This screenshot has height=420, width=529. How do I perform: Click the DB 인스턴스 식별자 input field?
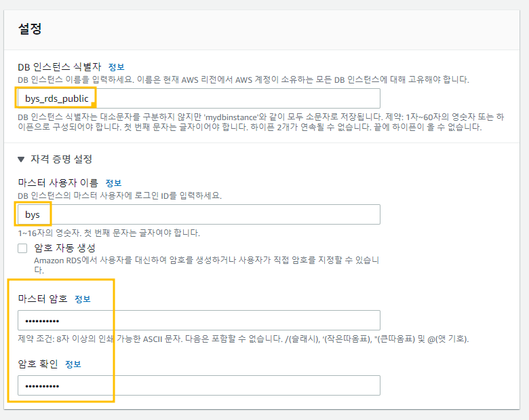(x=199, y=98)
